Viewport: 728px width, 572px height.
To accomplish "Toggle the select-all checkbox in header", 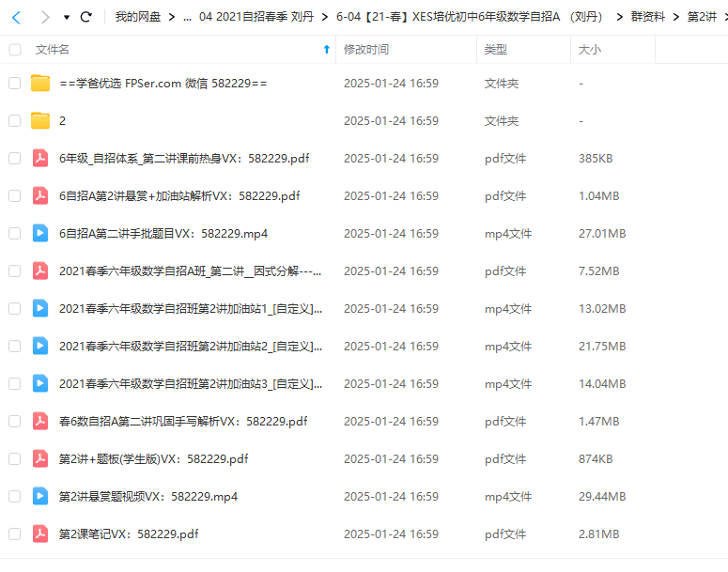I will click(15, 50).
